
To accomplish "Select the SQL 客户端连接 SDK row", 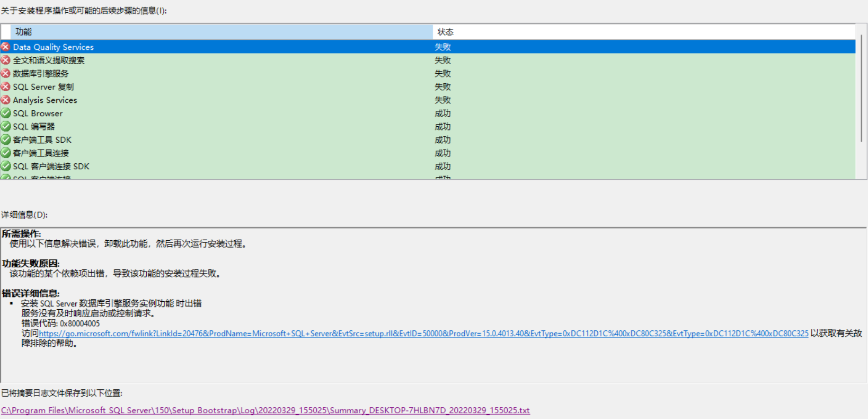I will pos(428,166).
